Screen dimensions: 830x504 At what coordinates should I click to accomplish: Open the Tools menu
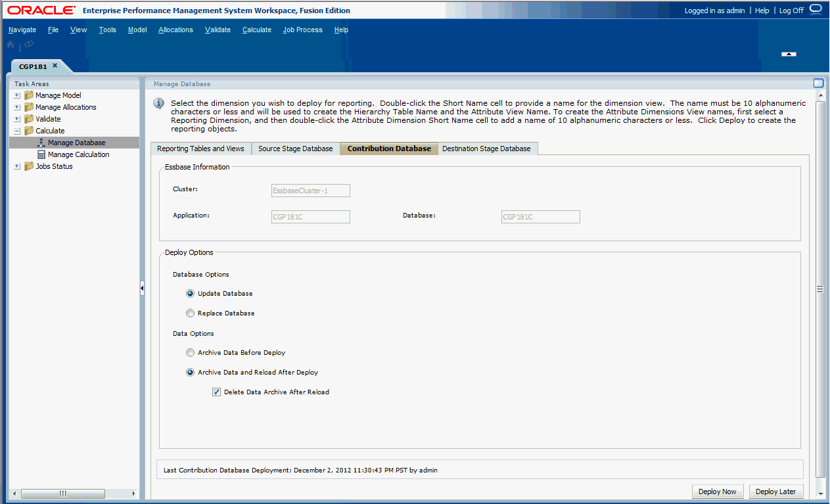tap(108, 30)
